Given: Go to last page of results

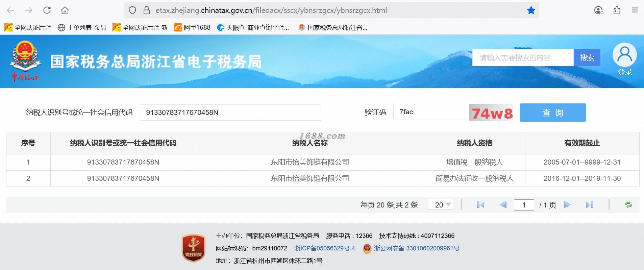Looking at the screenshot, I should pyautogui.click(x=590, y=205).
